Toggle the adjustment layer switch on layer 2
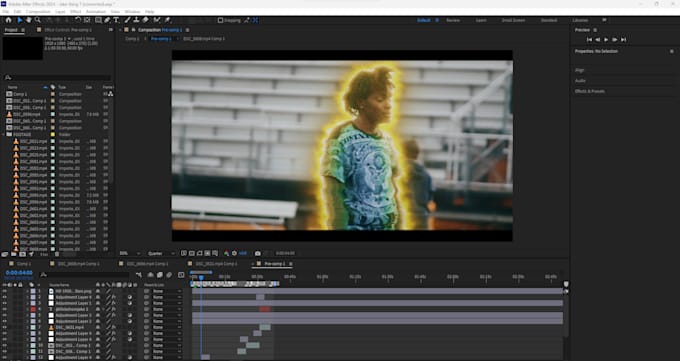680x361 pixels. (130, 297)
